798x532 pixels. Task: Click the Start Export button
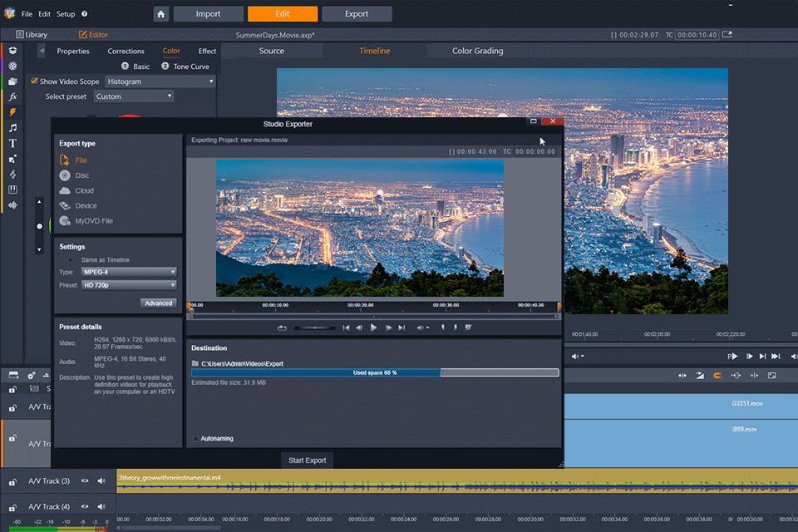(x=307, y=460)
